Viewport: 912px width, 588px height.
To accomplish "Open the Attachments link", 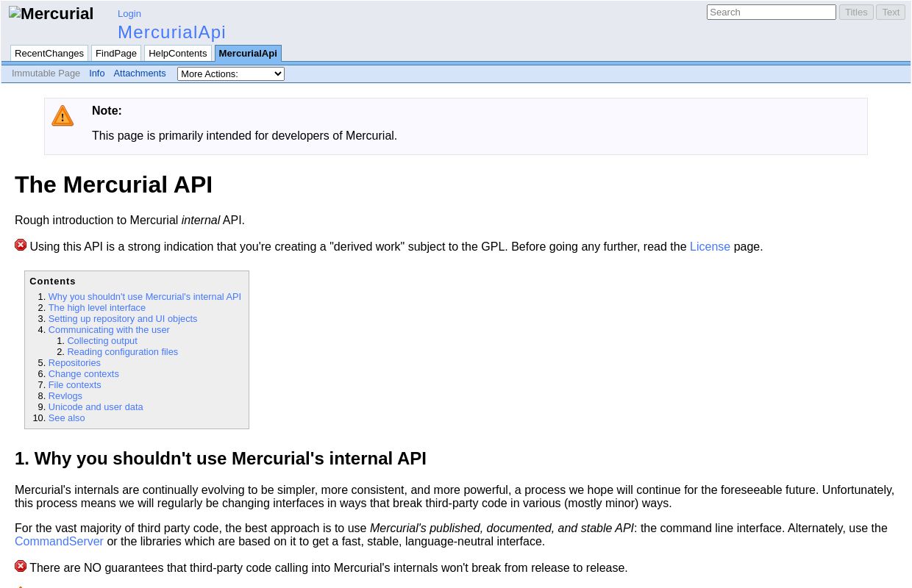I will click(140, 73).
